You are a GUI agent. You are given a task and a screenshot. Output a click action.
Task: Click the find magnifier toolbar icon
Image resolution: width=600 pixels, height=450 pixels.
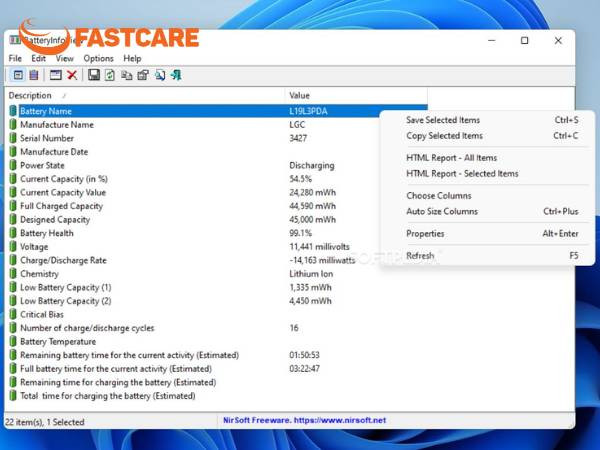point(160,75)
